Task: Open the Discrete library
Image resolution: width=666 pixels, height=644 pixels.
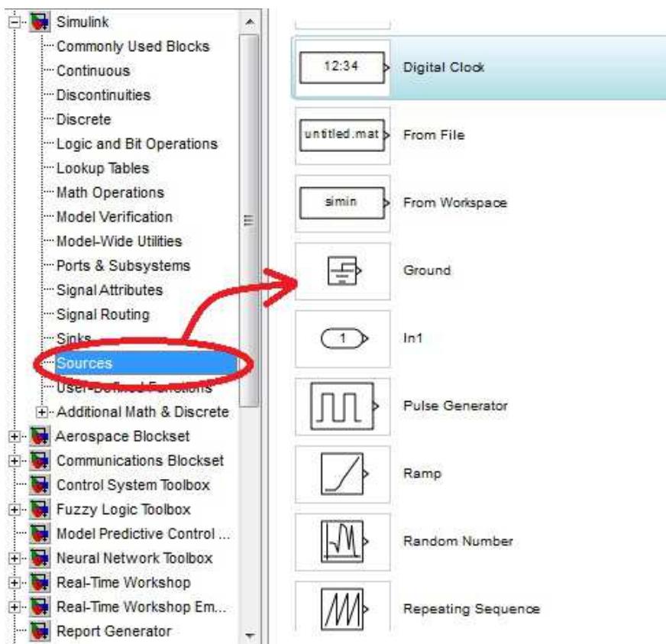Action: (x=84, y=119)
